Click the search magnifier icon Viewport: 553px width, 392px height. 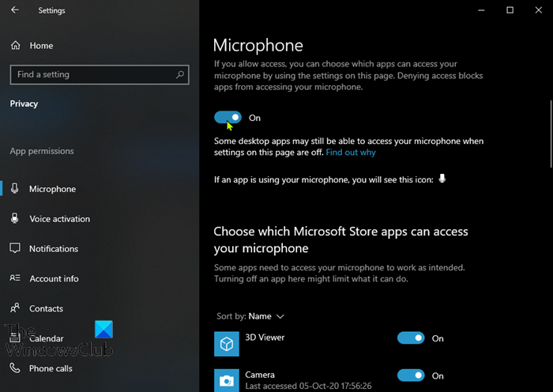(180, 74)
